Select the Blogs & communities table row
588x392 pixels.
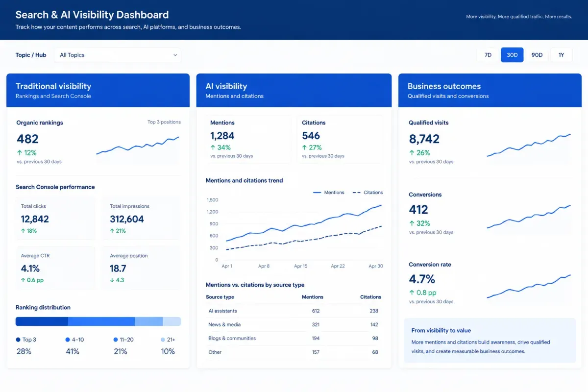click(294, 338)
